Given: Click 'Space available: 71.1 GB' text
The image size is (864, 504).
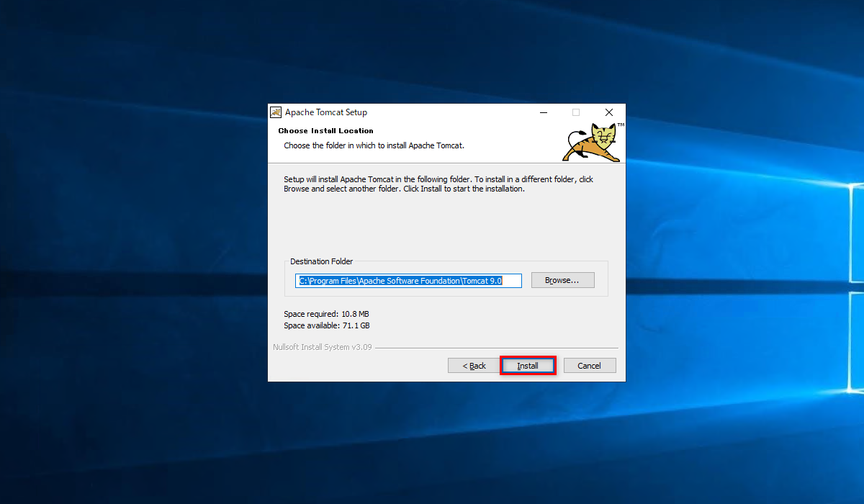Looking at the screenshot, I should point(327,325).
